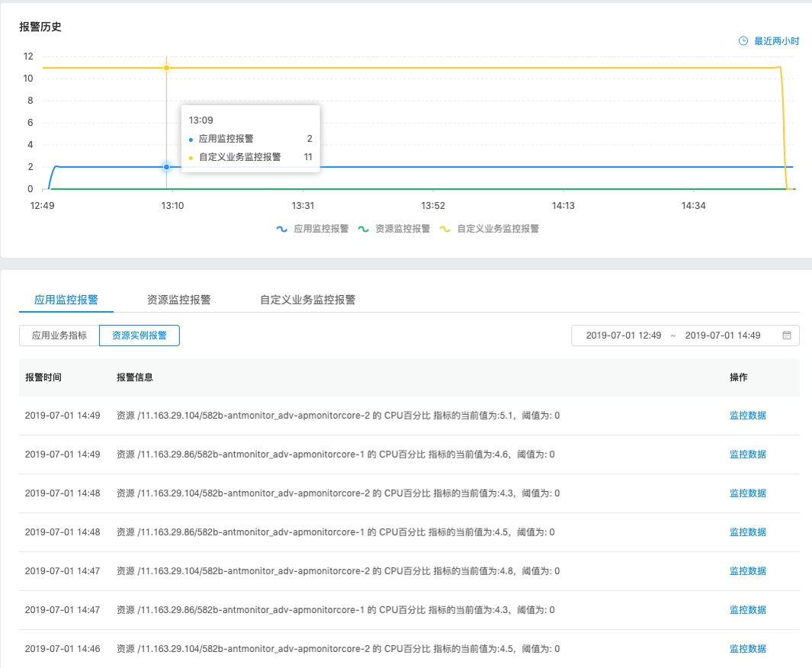
Task: Click the 13:52 x-axis label
Action: pos(433,206)
